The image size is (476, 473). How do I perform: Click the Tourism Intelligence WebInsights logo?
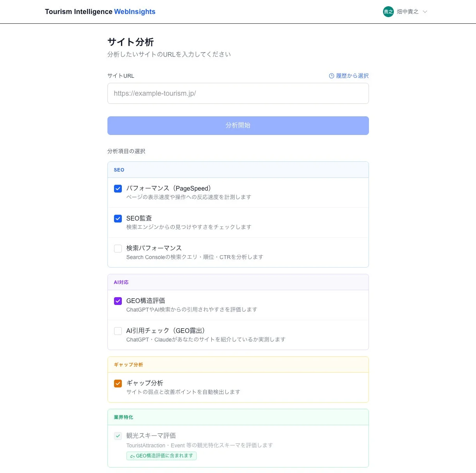100,12
